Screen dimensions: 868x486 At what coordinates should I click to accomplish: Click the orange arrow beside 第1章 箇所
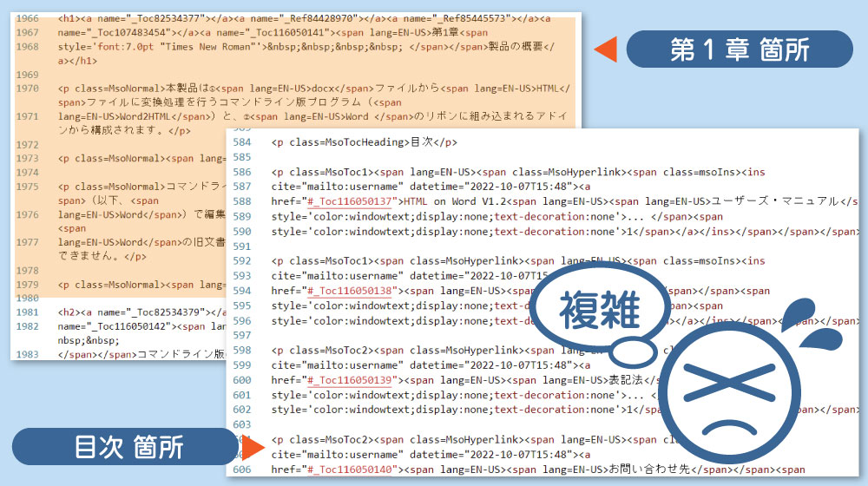(605, 49)
